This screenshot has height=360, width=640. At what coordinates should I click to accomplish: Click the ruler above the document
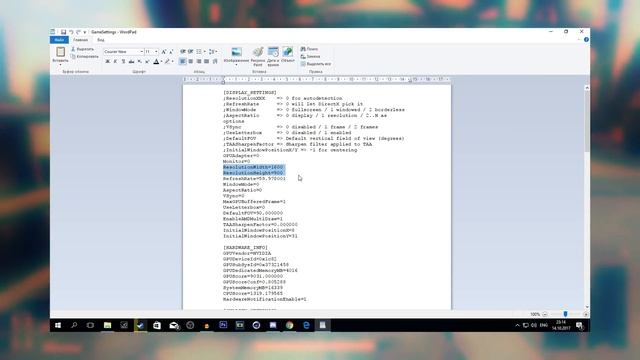pos(317,79)
